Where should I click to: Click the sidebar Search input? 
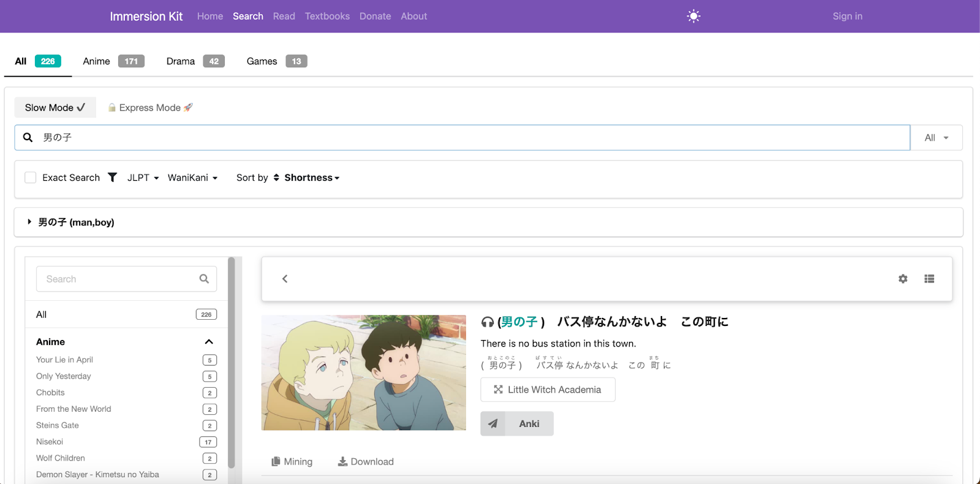coord(127,279)
